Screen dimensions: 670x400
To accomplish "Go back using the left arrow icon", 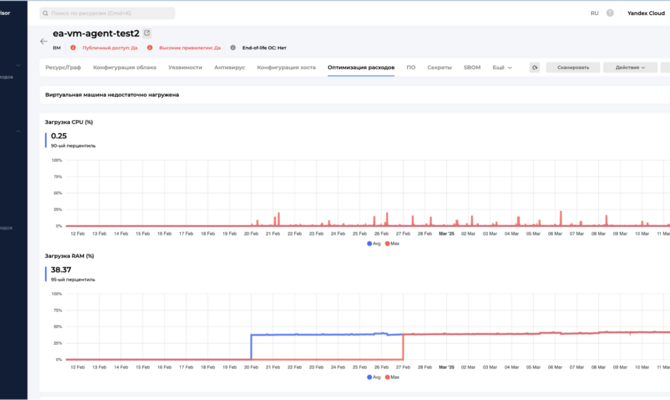I will pos(44,41).
